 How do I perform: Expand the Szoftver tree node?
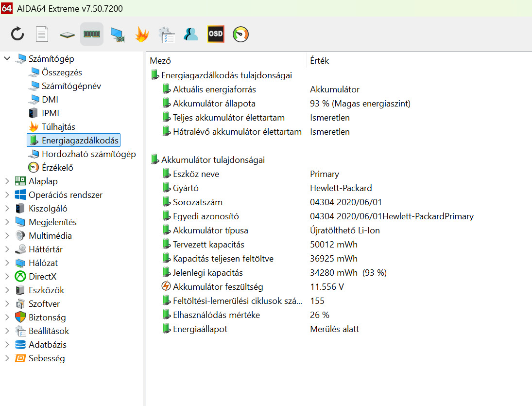(x=7, y=303)
